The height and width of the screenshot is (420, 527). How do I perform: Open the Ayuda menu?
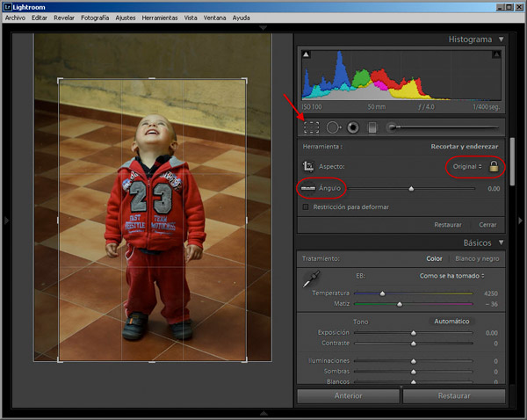(x=241, y=18)
